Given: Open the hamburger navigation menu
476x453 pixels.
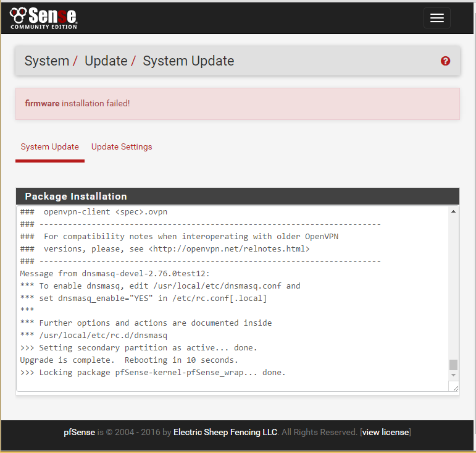Looking at the screenshot, I should (436, 18).
